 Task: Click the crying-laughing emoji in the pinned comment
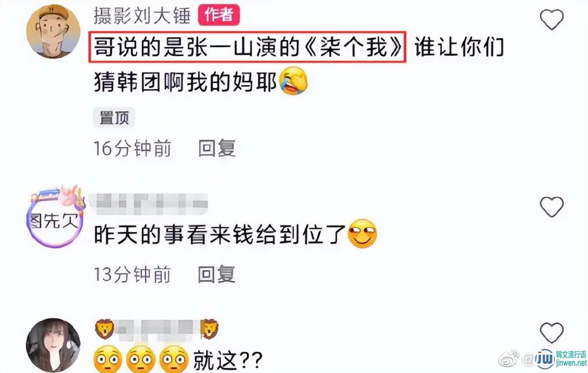tap(293, 80)
